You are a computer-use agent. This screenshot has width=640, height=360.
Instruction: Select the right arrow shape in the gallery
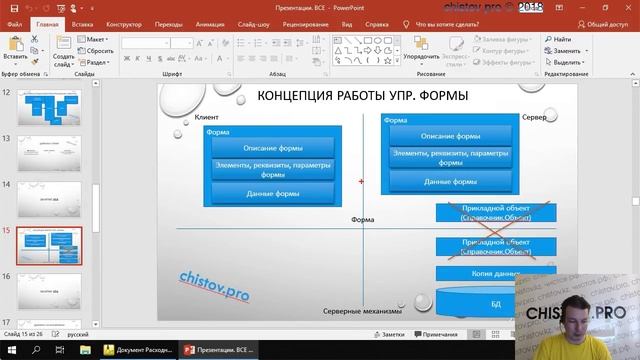pos(368,51)
